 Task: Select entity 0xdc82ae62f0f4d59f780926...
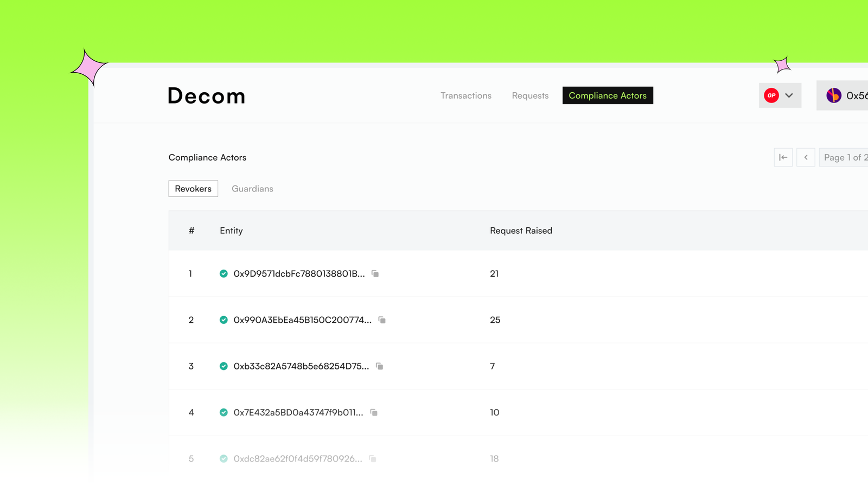(298, 459)
